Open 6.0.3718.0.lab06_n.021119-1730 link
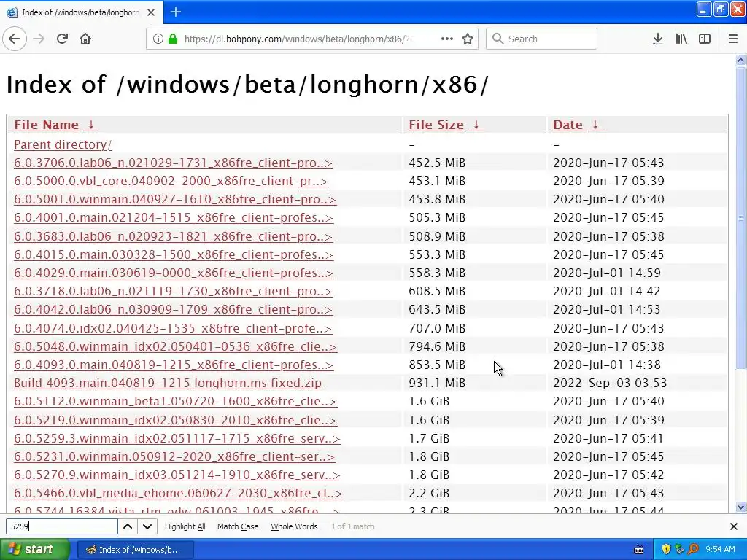The width and height of the screenshot is (747, 560). (173, 291)
